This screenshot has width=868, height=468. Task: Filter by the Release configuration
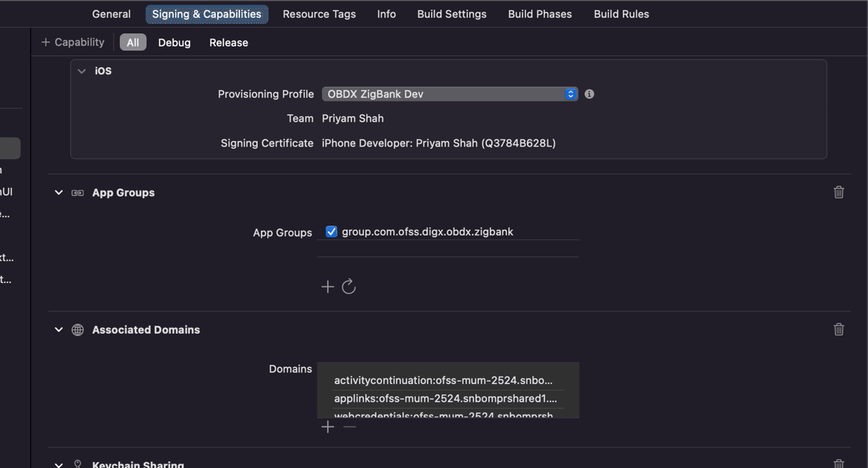coord(228,43)
